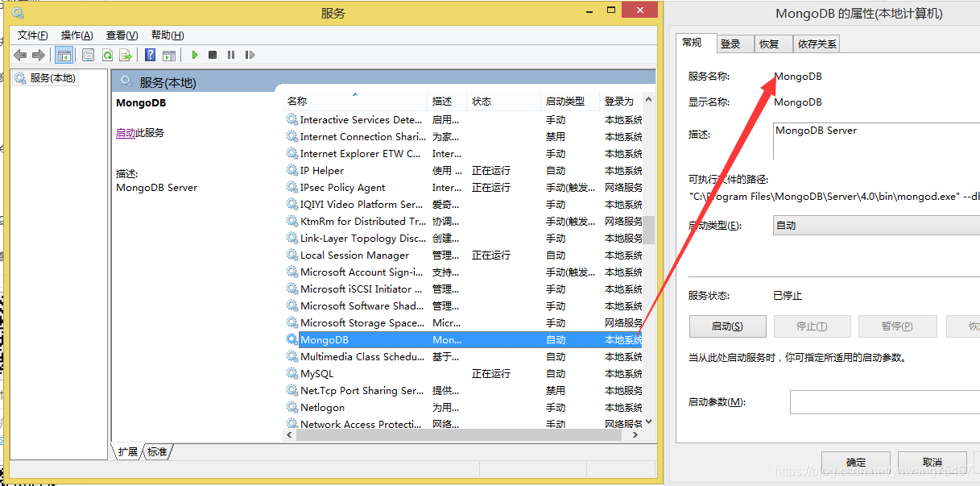Click the refresh toolbar icon
980x486 pixels.
pyautogui.click(x=107, y=55)
